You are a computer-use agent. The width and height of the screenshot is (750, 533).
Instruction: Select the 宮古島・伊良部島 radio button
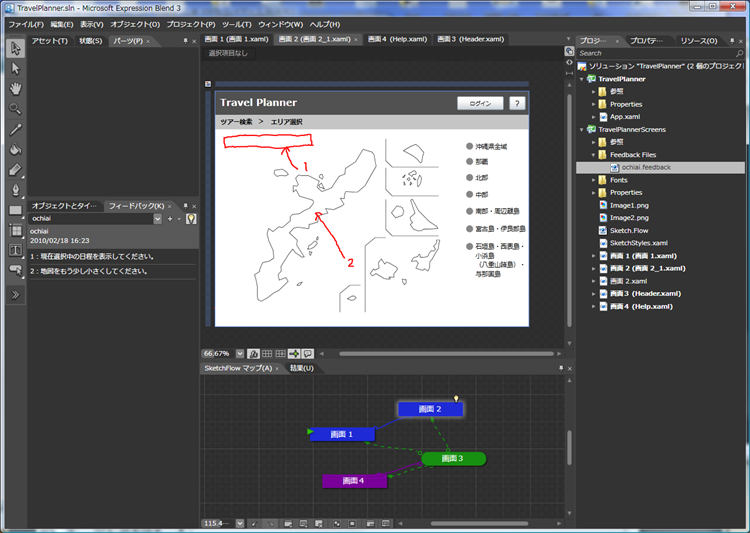point(469,229)
